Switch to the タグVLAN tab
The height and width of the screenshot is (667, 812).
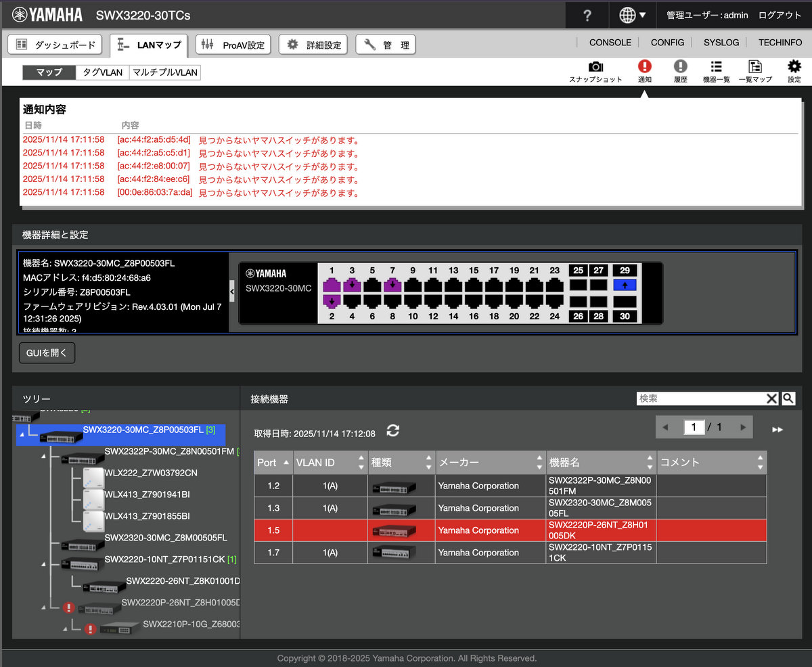pos(102,72)
